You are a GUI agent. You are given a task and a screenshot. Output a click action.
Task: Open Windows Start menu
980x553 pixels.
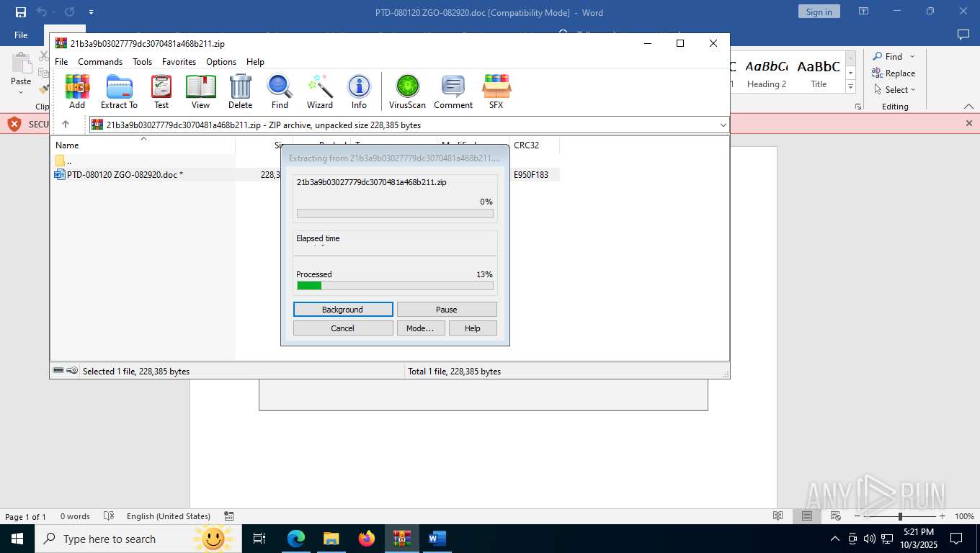[17, 539]
